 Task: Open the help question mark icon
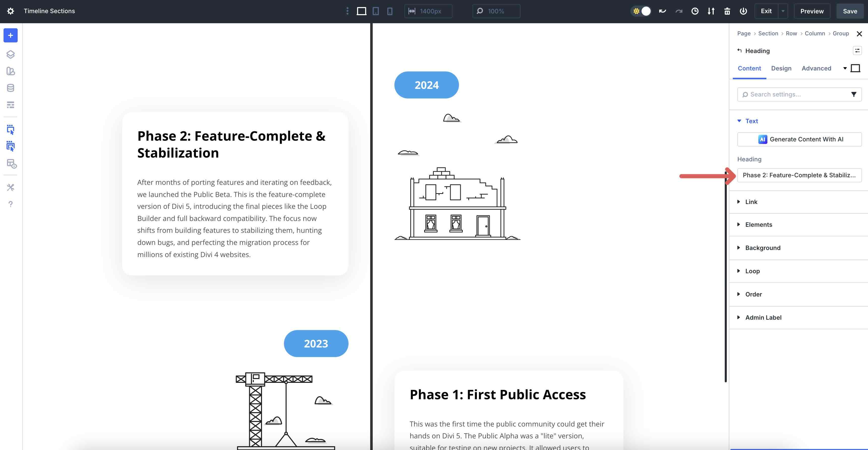click(10, 204)
